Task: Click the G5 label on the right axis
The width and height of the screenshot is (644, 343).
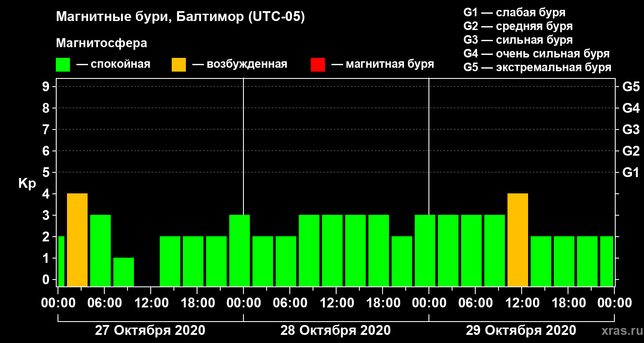Action: coord(631,87)
